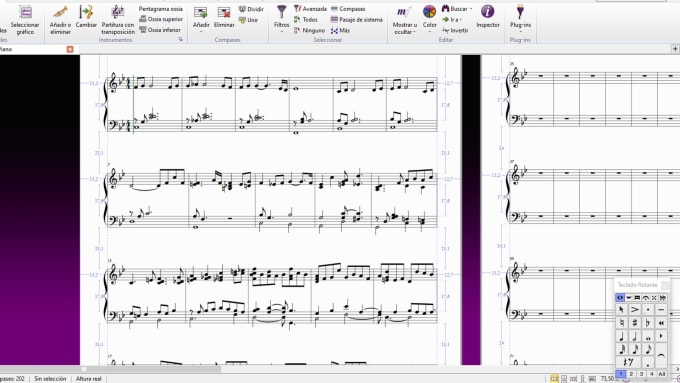Select half note on keypad
This screenshot has height=383, width=680.
coord(634,336)
